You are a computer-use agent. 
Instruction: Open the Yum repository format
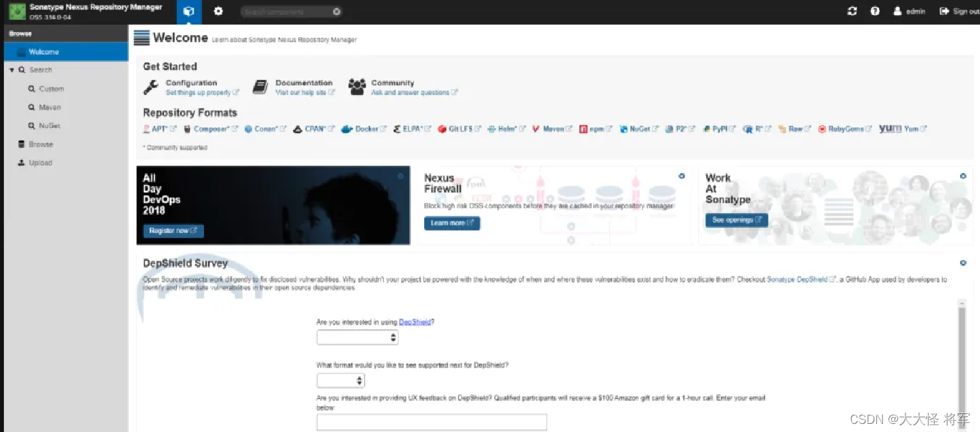click(x=903, y=129)
